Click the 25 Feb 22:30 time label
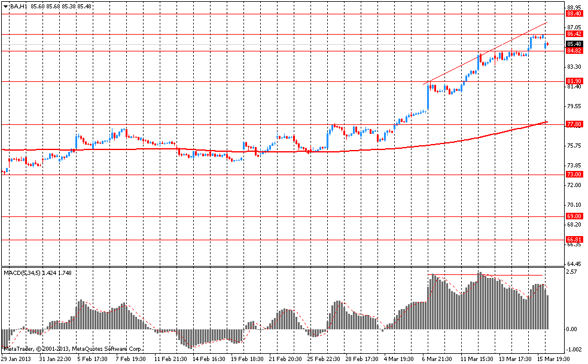The image size is (588, 364). click(324, 359)
